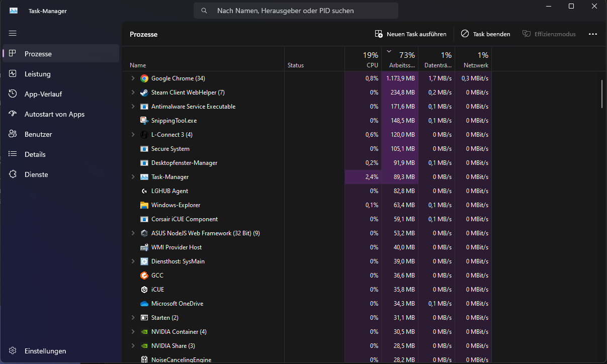Click the L-Connect 3 process icon
Viewport: 607px width, 364px height.
(144, 135)
